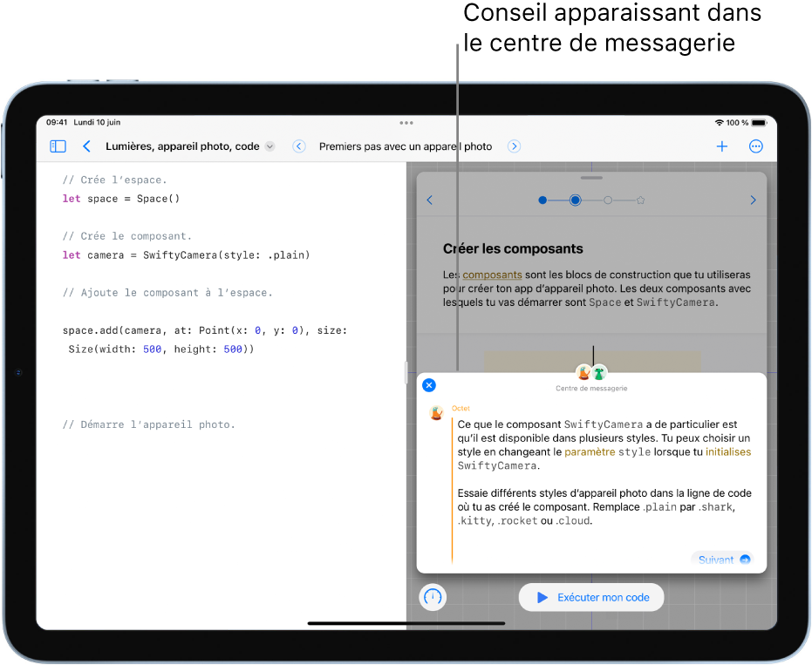This screenshot has height=665, width=812.
Task: Click the code line 'let space = Space()'
Action: pos(121,199)
